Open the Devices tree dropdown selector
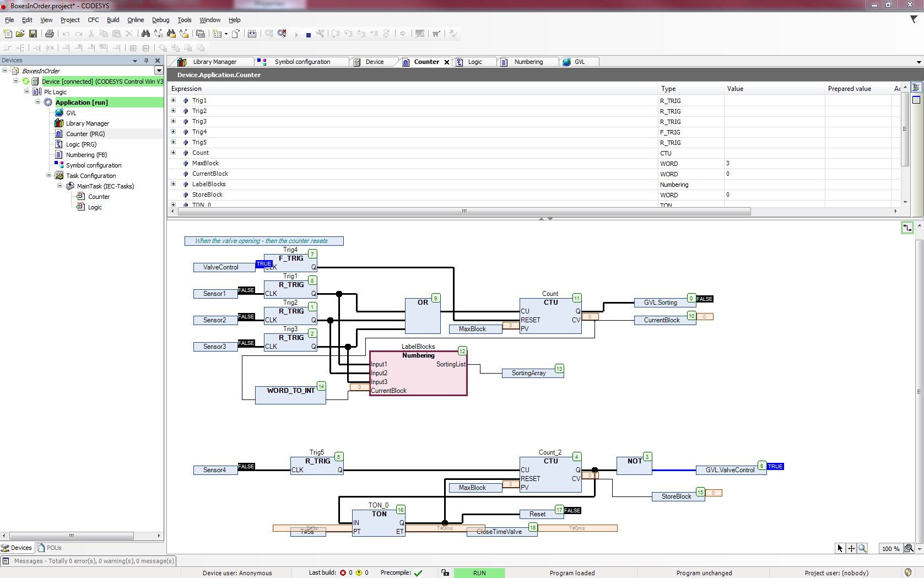The width and height of the screenshot is (924, 578). coord(159,71)
